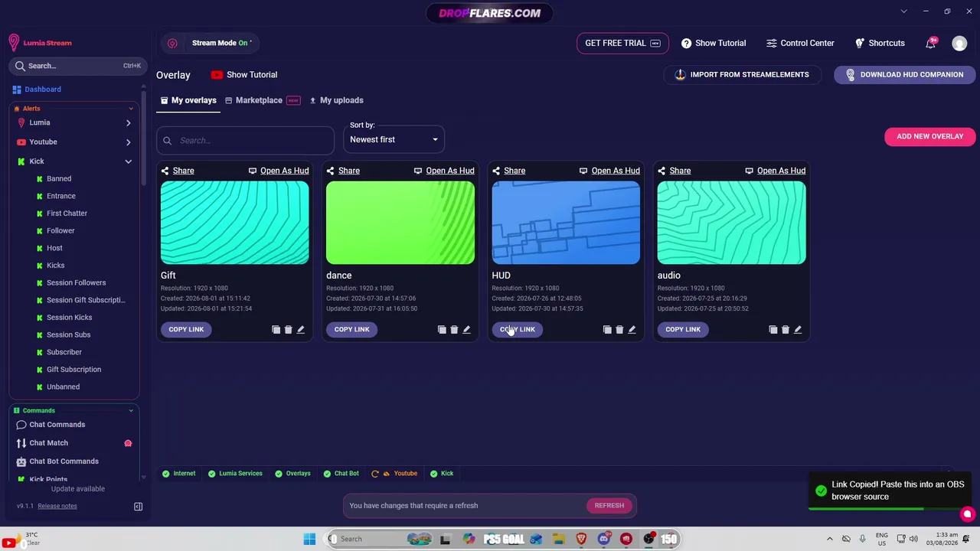
Task: Collapse the sidebar with the panel icon
Action: click(138, 507)
